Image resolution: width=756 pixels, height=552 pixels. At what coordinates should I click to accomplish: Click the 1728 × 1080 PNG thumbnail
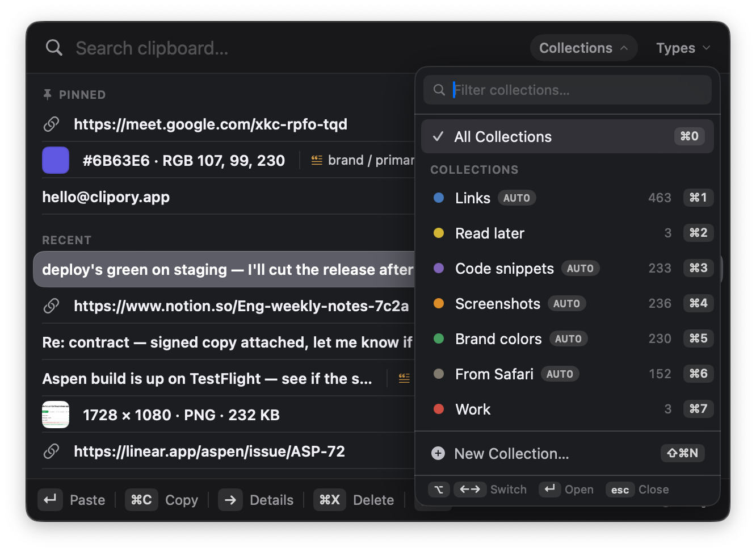(56, 415)
